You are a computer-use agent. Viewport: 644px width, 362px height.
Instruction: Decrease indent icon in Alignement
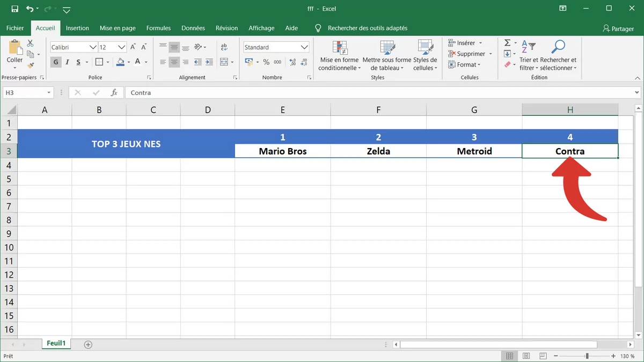pyautogui.click(x=198, y=62)
